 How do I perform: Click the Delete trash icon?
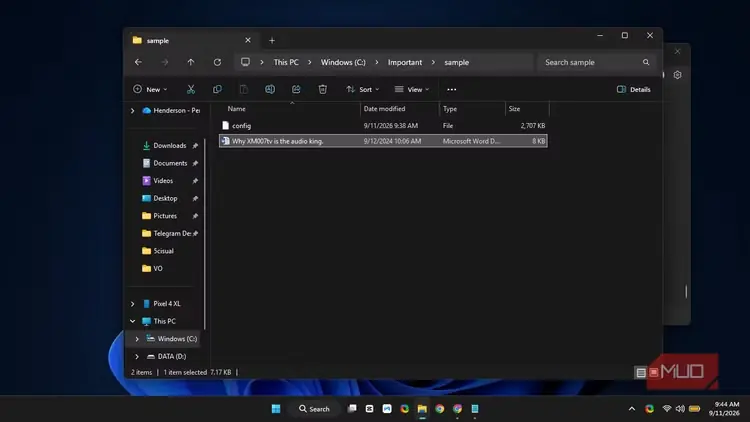click(x=323, y=89)
